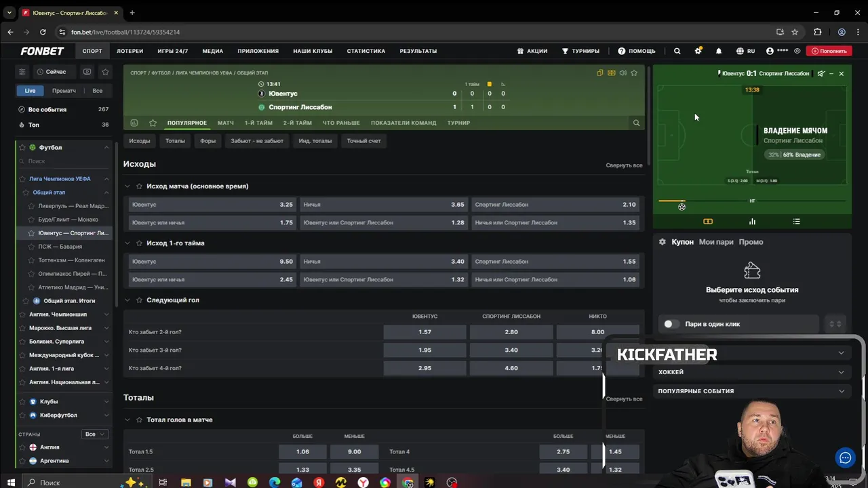The image size is (868, 488).
Task: Collapse Тотал голов в матче section
Action: pyautogui.click(x=127, y=420)
